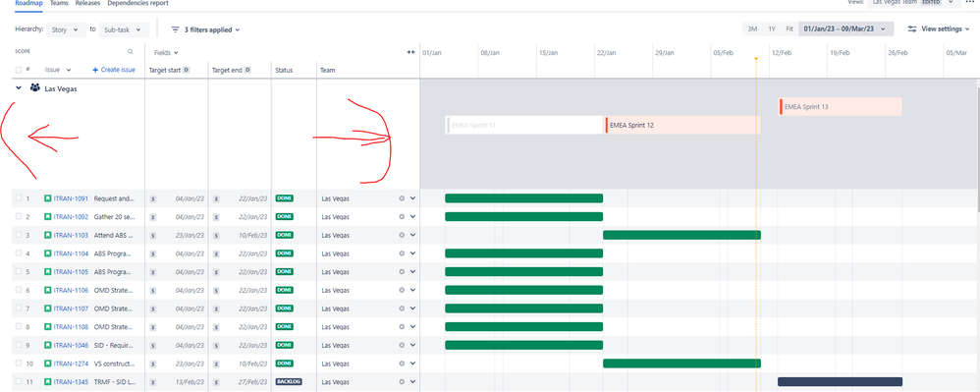Image resolution: width=980 pixels, height=392 pixels.
Task: Click the Target end date 27/Feb/23
Action: click(x=252, y=381)
